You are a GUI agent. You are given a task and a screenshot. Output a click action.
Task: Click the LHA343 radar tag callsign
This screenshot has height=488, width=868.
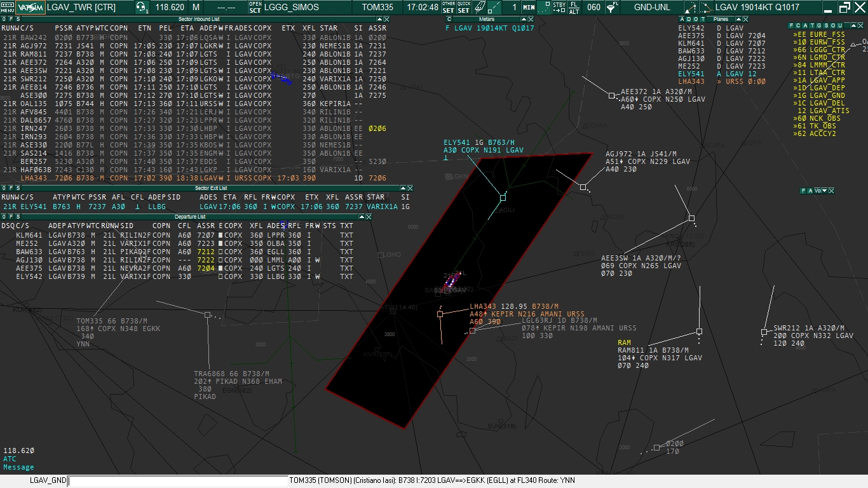click(483, 306)
